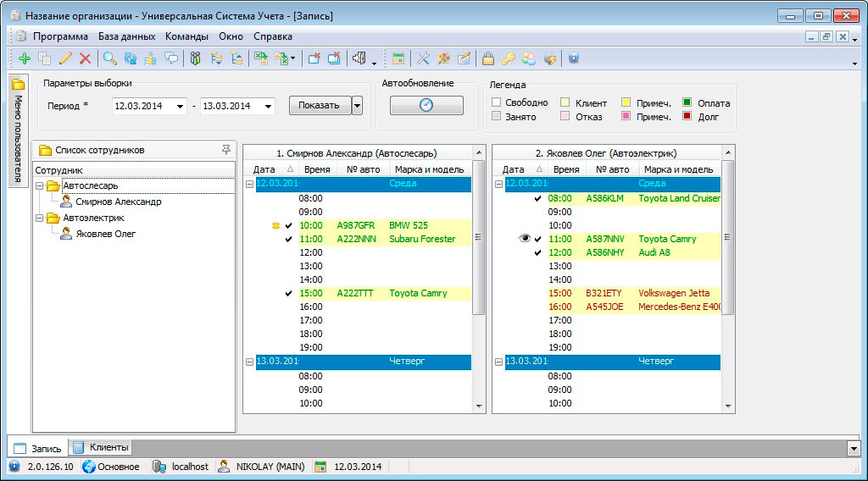Open the arrow dropdown beside Показать

[357, 106]
